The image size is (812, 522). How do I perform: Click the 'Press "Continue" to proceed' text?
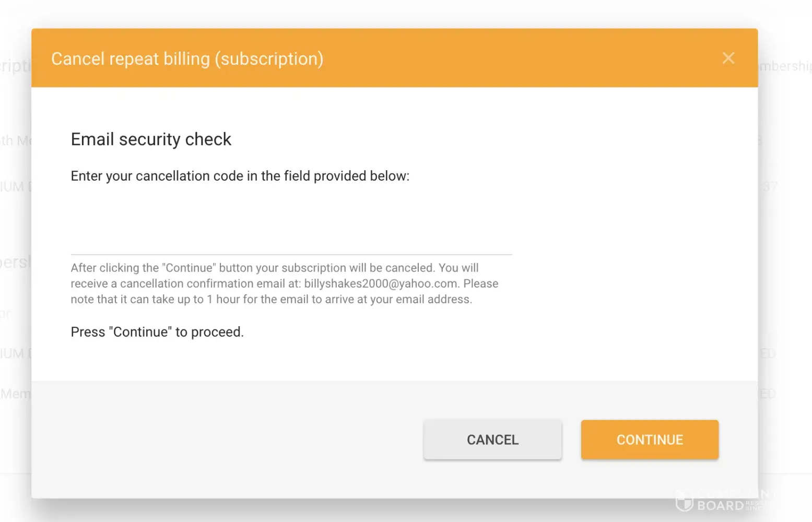[157, 333]
